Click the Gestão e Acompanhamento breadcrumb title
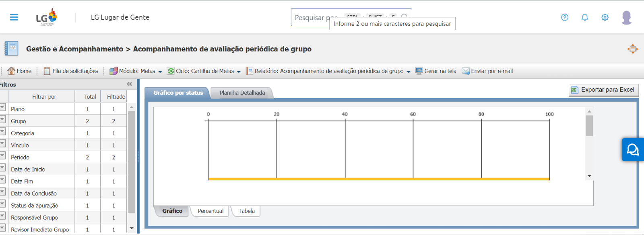This screenshot has height=235, width=644. coord(74,49)
